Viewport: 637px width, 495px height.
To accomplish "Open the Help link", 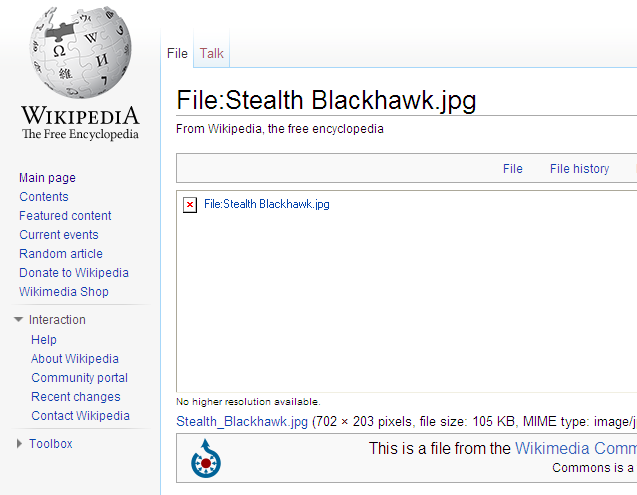I will click(44, 340).
